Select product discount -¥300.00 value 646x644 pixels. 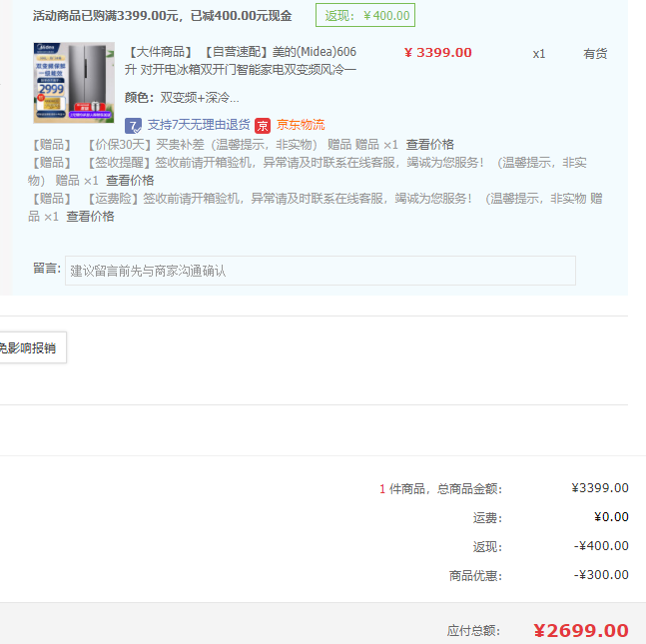(601, 575)
